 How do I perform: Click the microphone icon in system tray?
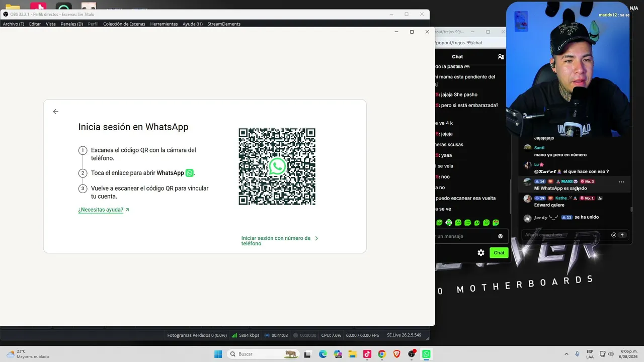pos(577,354)
